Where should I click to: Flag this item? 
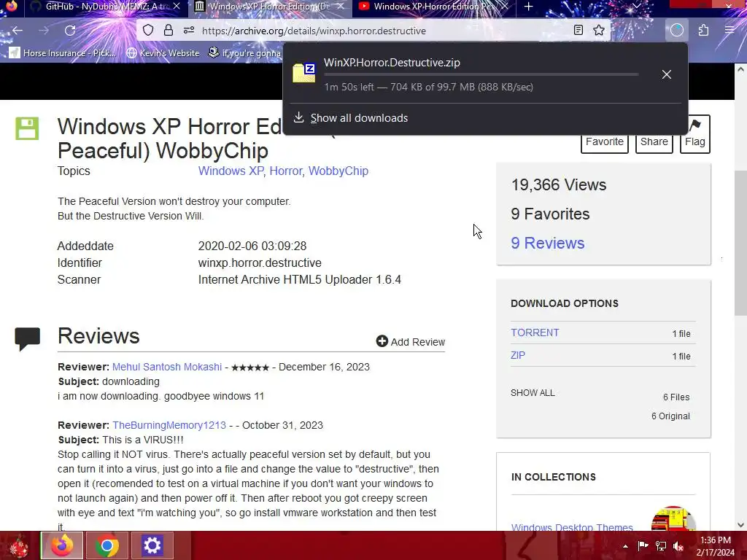[695, 134]
